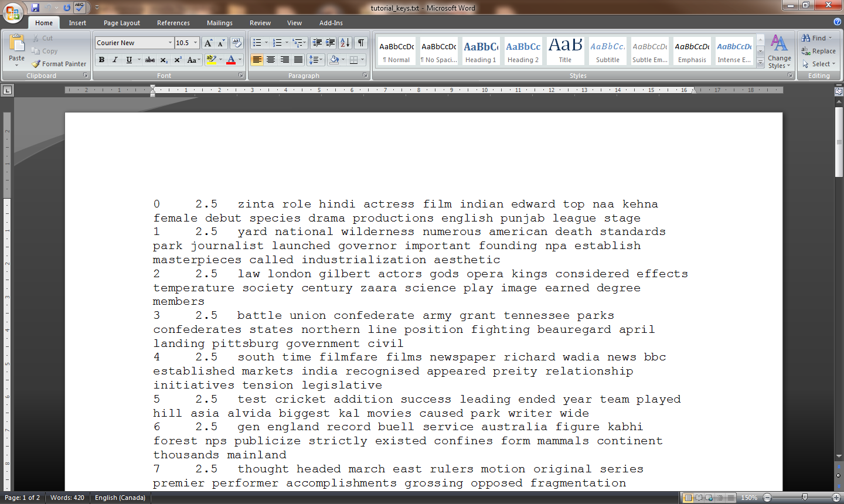Sort the text alphabetically
The height and width of the screenshot is (504, 844).
[344, 42]
